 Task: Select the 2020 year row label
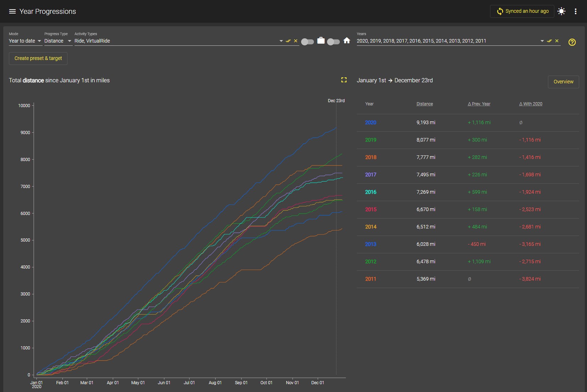coord(370,122)
